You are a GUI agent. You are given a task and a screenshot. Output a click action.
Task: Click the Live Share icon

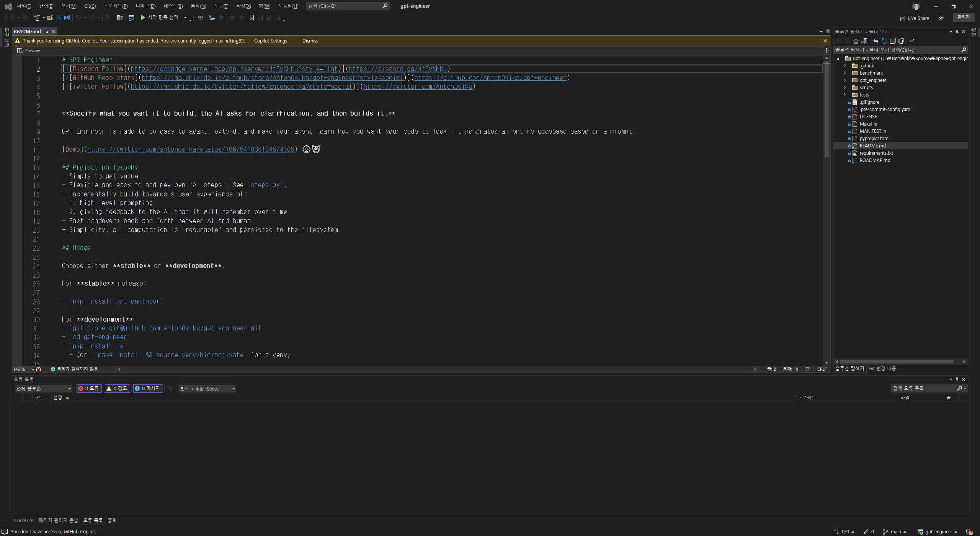pos(903,18)
